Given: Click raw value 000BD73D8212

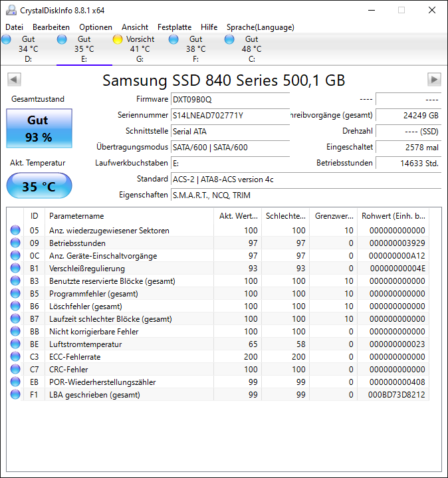Looking at the screenshot, I should 397,395.
